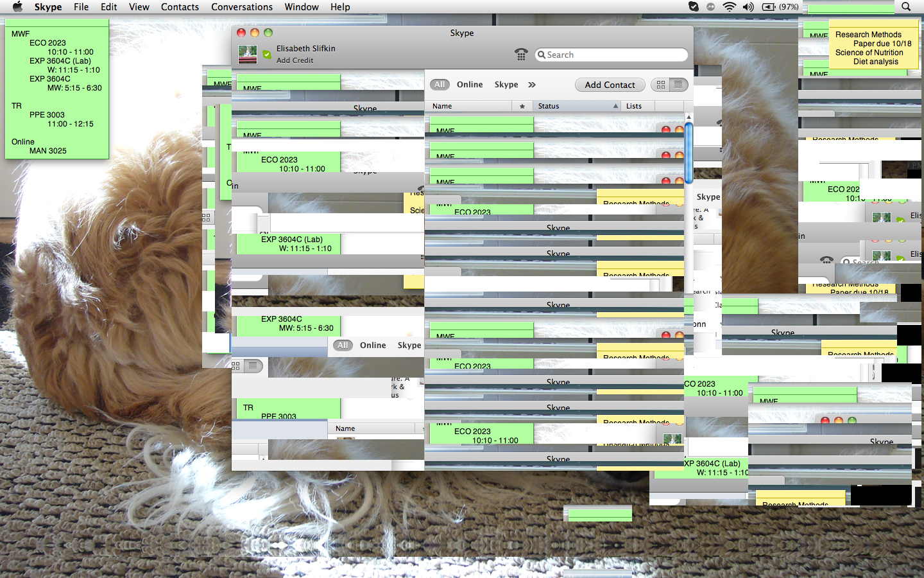Follow the Add Credit link
The height and width of the screenshot is (578, 924).
(x=295, y=60)
